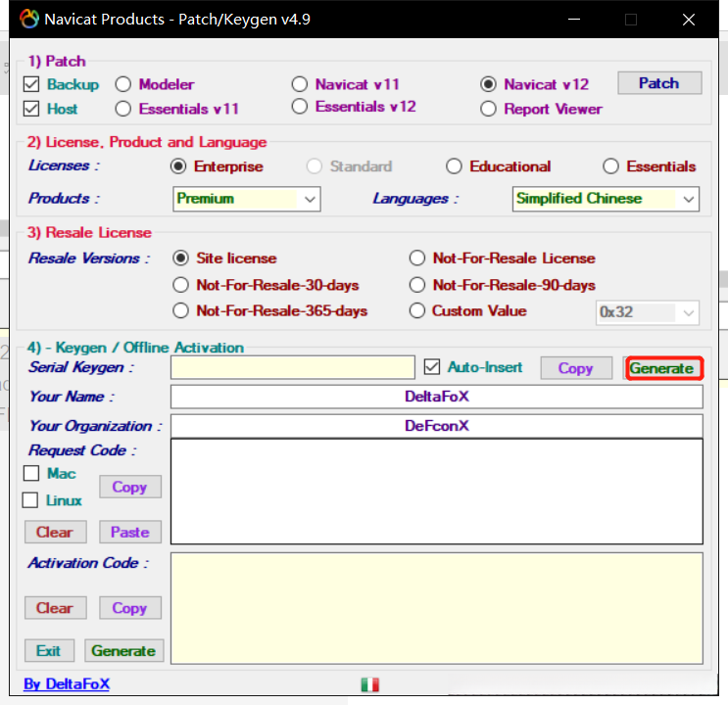Toggle the Mac checkbox
The height and width of the screenshot is (705, 728).
click(x=31, y=473)
